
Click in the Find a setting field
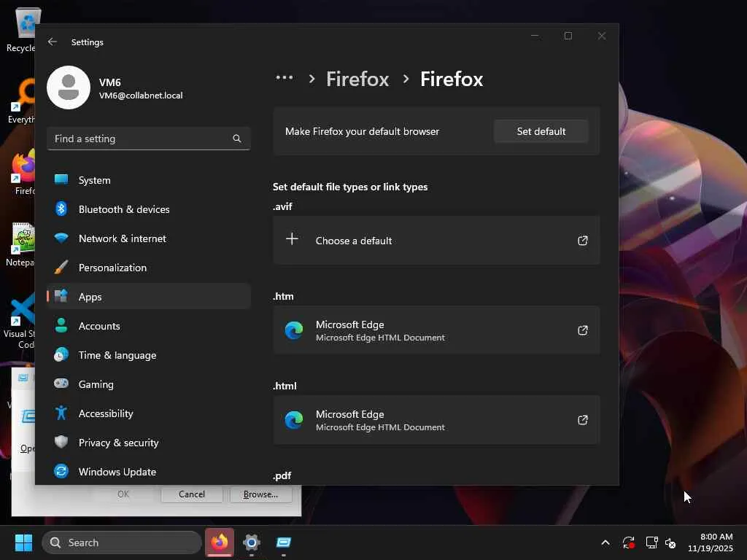pyautogui.click(x=149, y=139)
